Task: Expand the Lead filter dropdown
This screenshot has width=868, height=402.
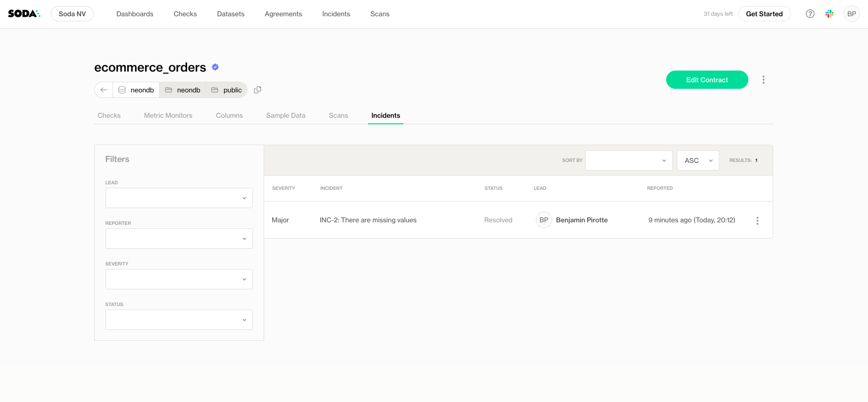Action: tap(179, 198)
